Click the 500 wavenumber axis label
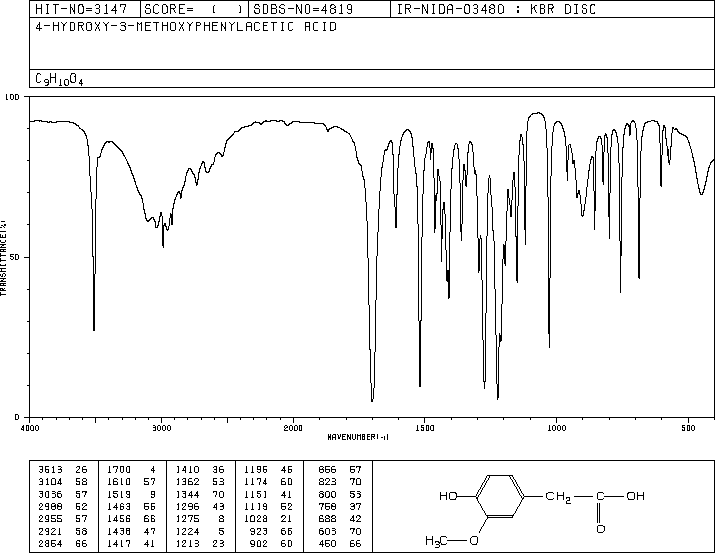Screen dimensions: 715x553 tap(688, 428)
